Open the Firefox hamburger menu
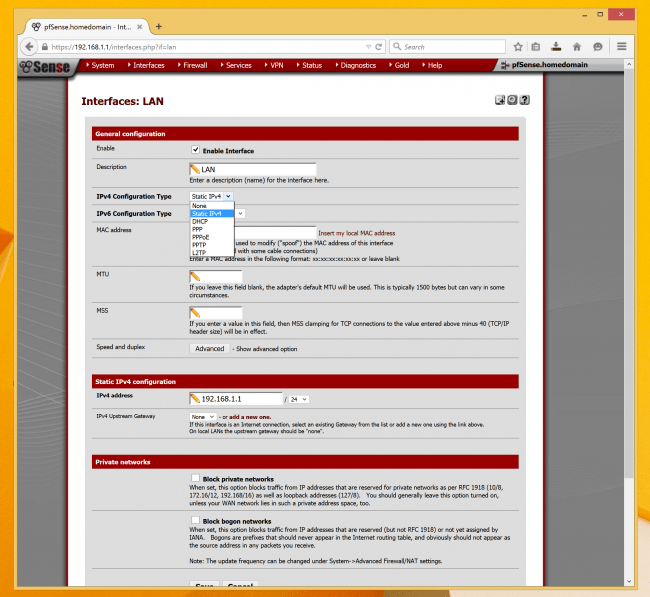Viewport: 650px width, 597px height. click(622, 46)
